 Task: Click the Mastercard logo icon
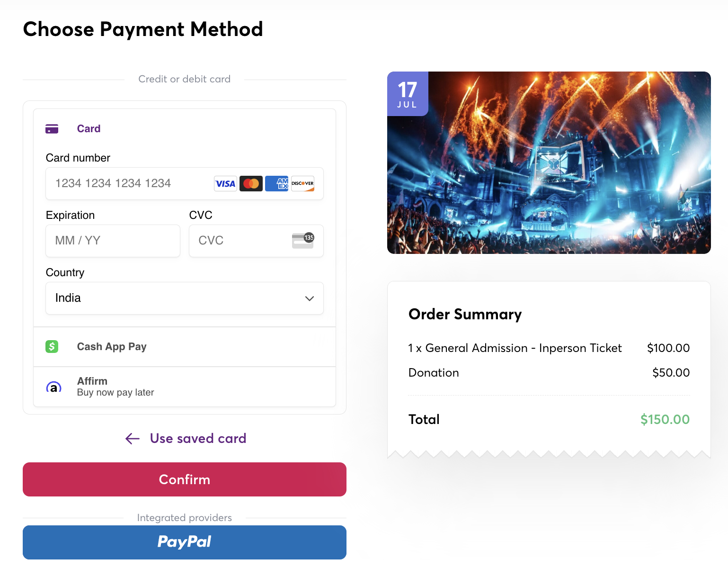(x=251, y=184)
